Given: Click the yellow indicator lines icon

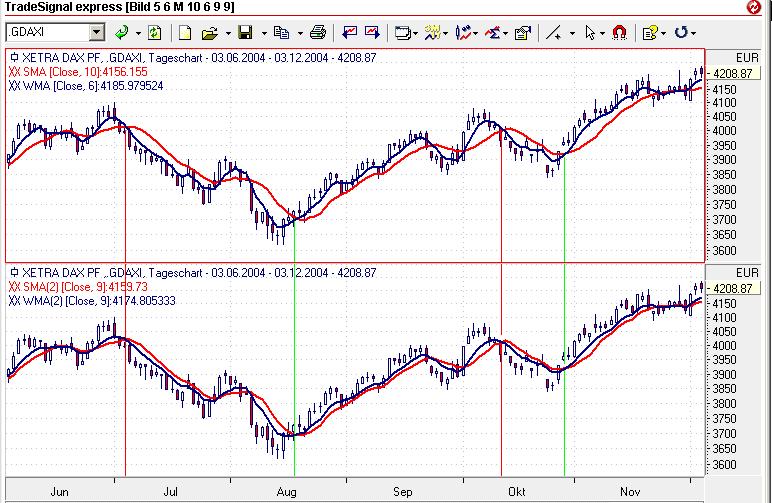Looking at the screenshot, I should [x=432, y=32].
